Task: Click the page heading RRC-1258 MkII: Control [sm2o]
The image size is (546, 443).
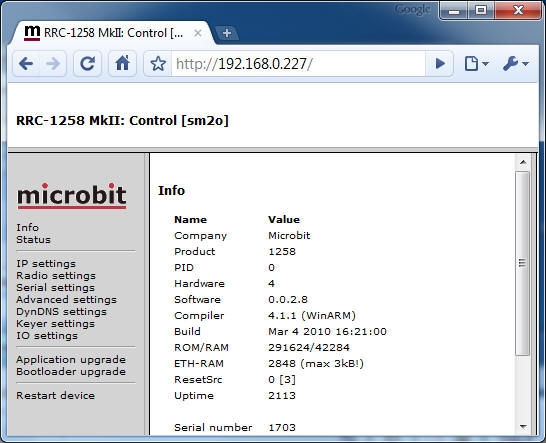Action: pyautogui.click(x=123, y=121)
